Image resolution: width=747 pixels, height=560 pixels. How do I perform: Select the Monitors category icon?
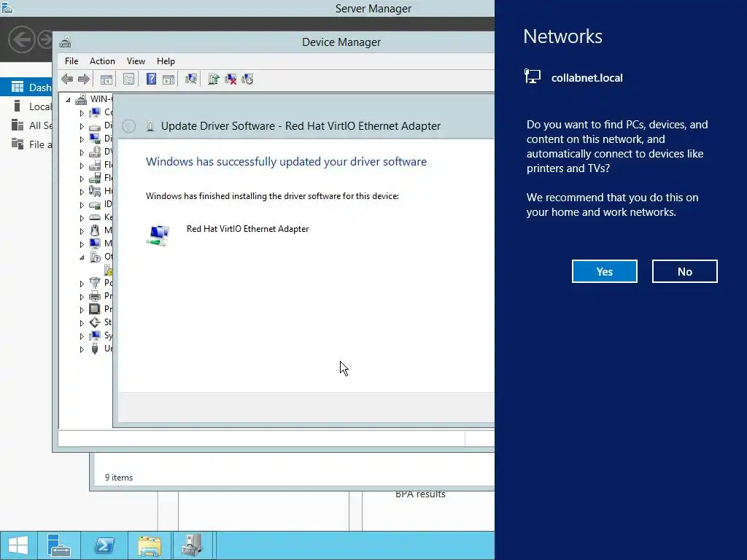pos(95,244)
